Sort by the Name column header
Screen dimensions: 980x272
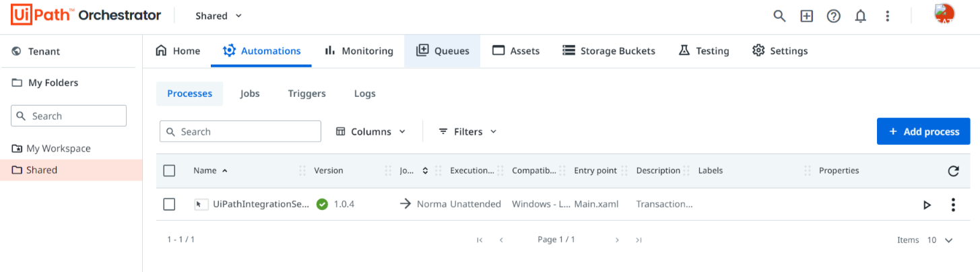coord(210,171)
